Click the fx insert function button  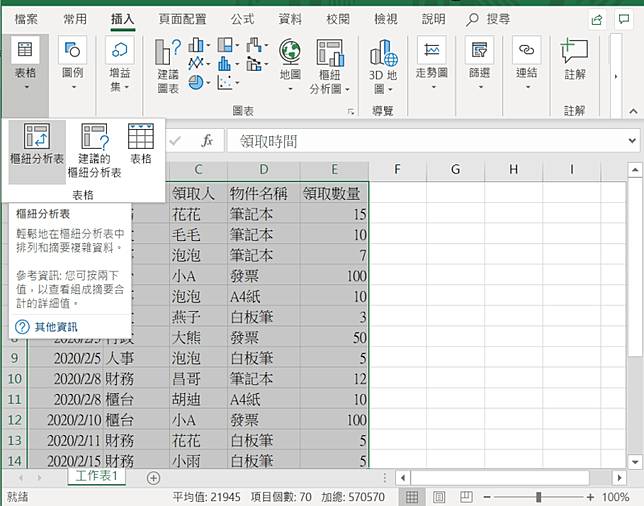[x=207, y=141]
